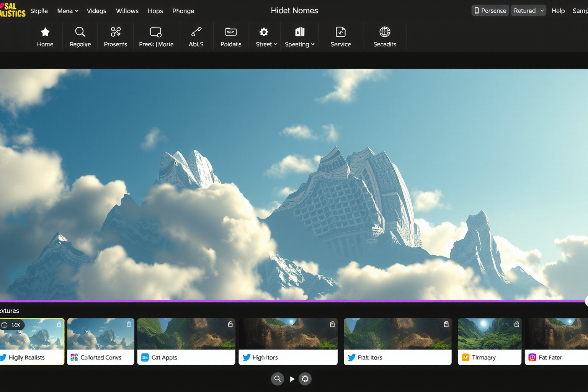This screenshot has width=588, height=392.
Task: Click the Persence button
Action: coord(490,11)
